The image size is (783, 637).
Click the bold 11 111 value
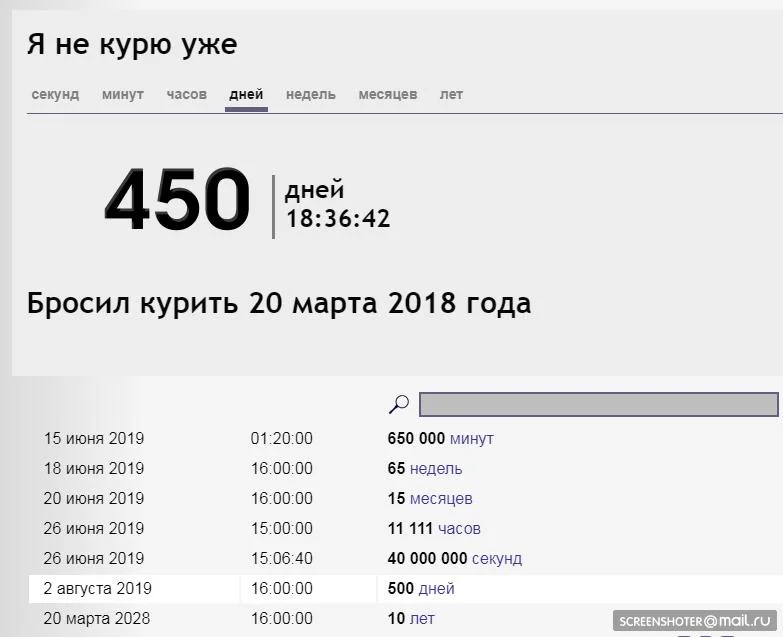click(x=410, y=528)
